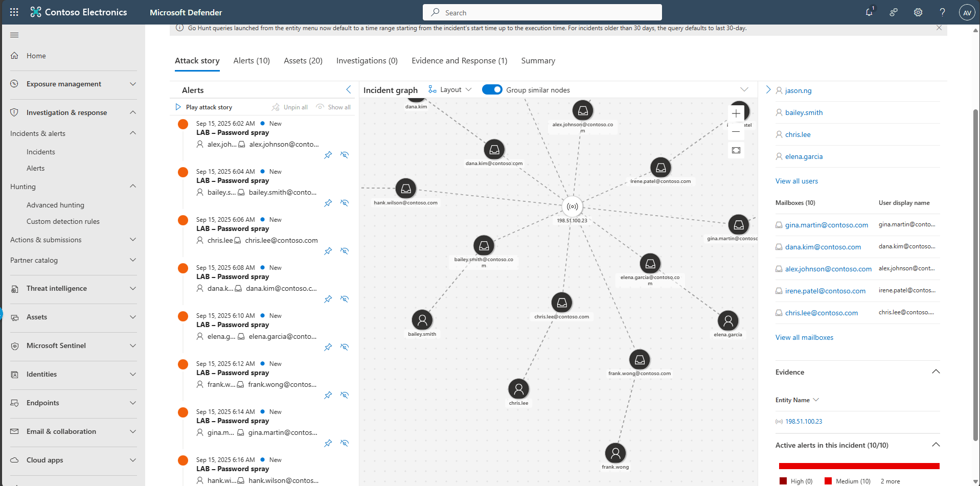Select irene.patel@contoso.com mailbox node

click(x=660, y=168)
